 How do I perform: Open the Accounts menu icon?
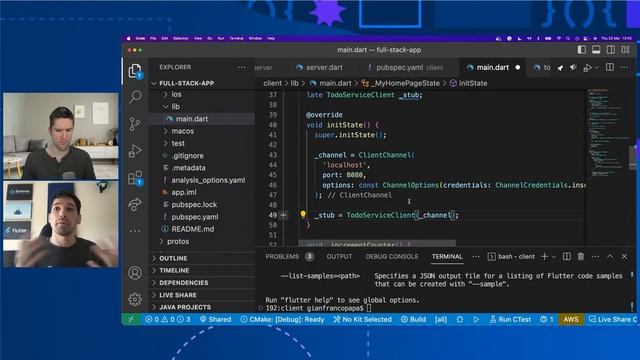135,273
